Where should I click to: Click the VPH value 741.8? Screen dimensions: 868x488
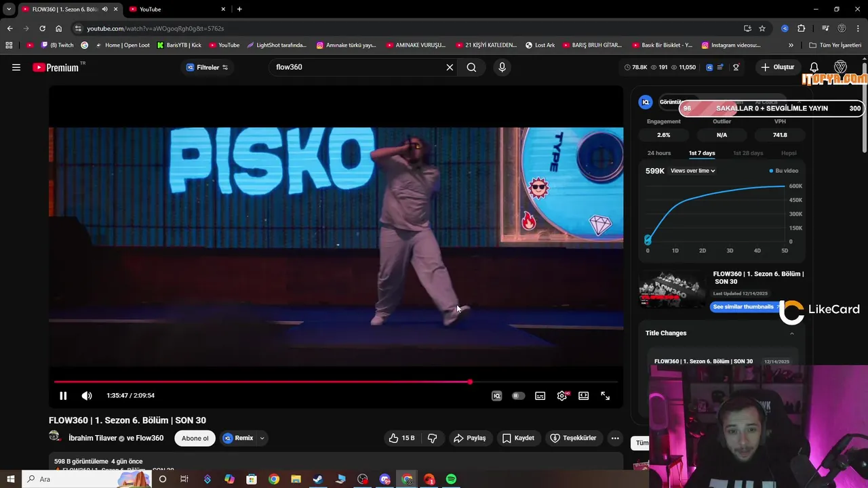780,135
